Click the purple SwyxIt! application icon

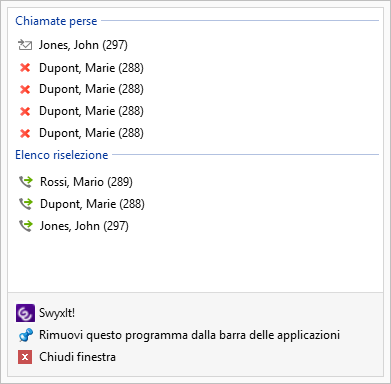point(25,313)
